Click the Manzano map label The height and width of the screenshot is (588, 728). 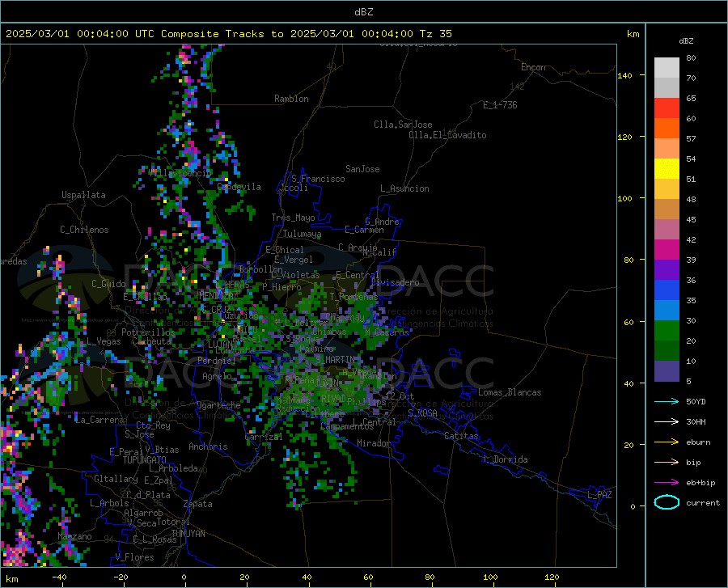tap(74, 536)
